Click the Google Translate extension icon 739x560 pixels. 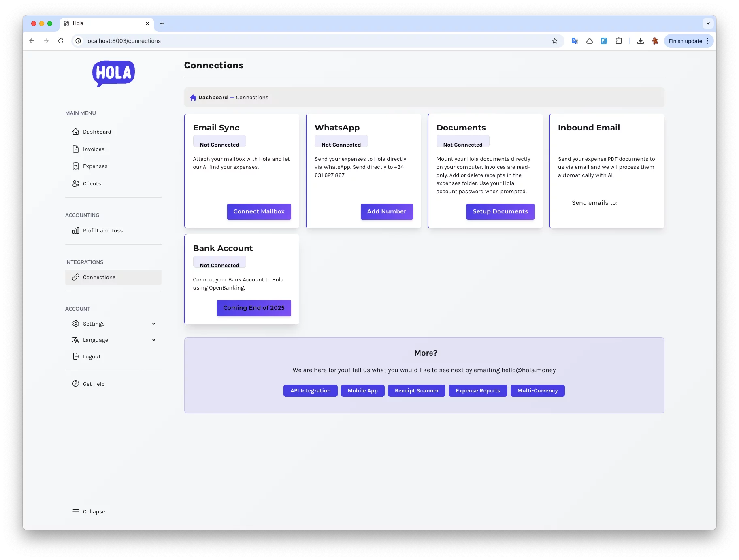pyautogui.click(x=575, y=41)
